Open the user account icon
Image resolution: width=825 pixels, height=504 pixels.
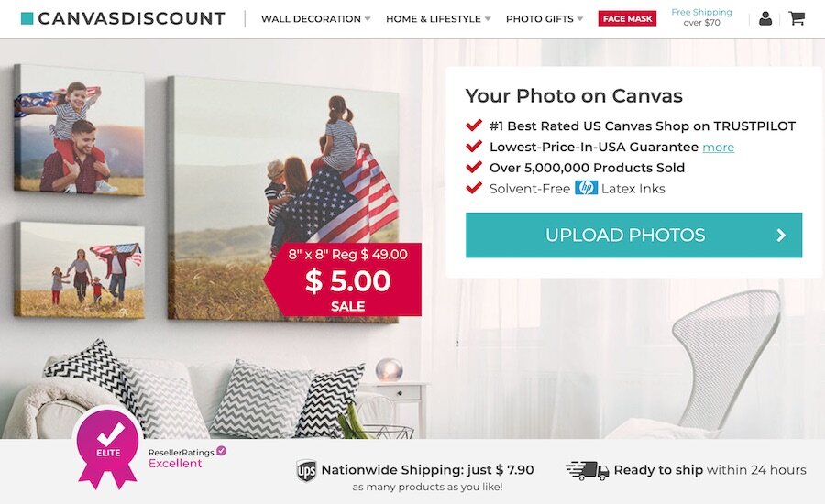765,19
